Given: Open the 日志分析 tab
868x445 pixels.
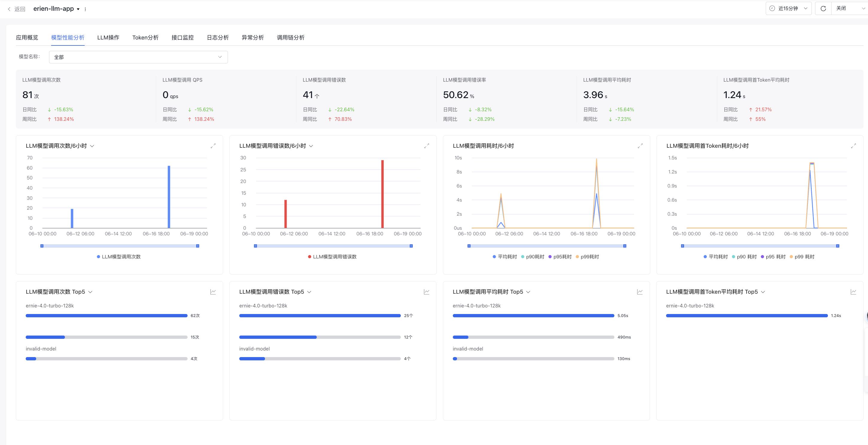Looking at the screenshot, I should 218,37.
